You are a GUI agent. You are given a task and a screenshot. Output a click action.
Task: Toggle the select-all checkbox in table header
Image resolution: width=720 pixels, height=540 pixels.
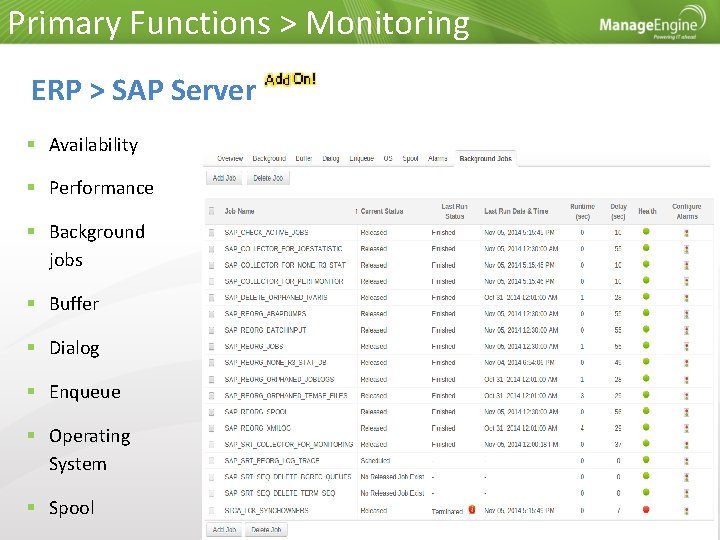[x=212, y=211]
